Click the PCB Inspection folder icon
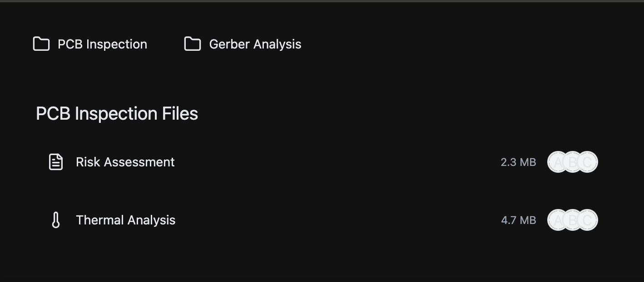Image resolution: width=644 pixels, height=282 pixels. pos(41,44)
